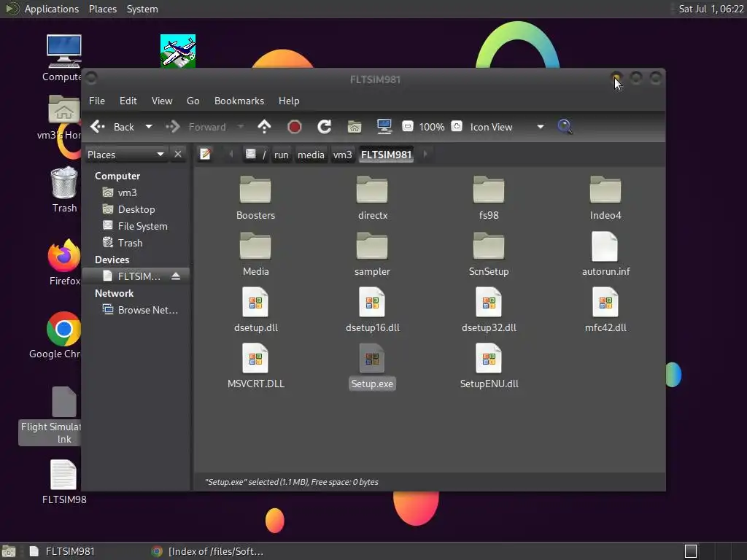This screenshot has width=747, height=560.
Task: Select Firefox desktop icon
Action: 64,262
